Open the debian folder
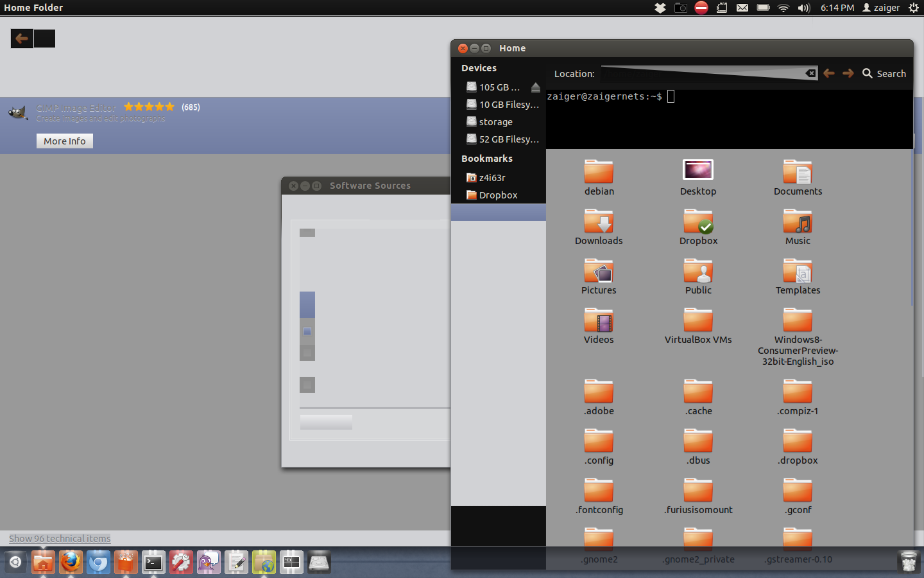This screenshot has height=578, width=924. click(x=599, y=178)
